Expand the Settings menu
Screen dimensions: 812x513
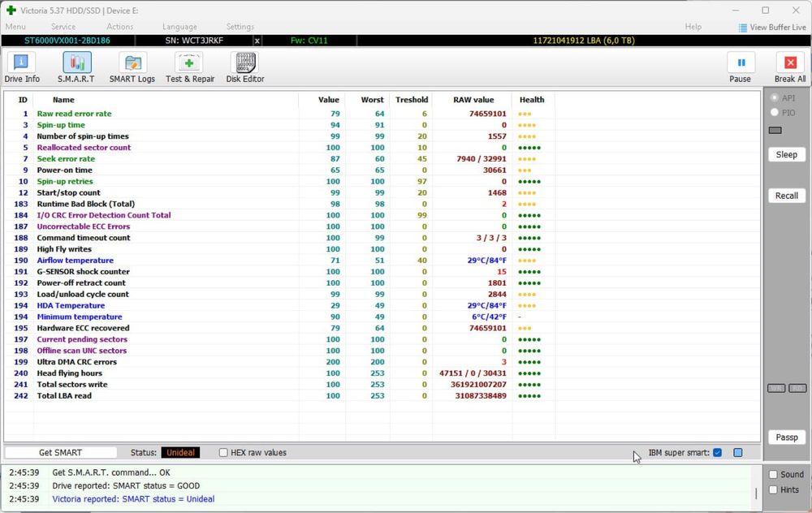pos(240,27)
